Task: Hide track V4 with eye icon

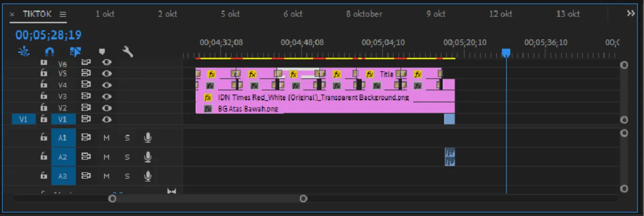Action: pyautogui.click(x=107, y=85)
